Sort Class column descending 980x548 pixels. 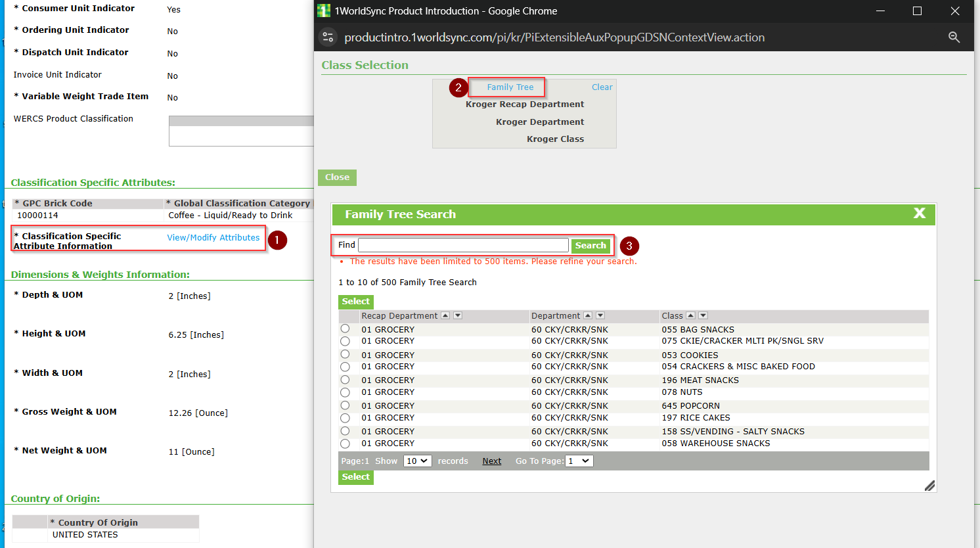(x=702, y=315)
